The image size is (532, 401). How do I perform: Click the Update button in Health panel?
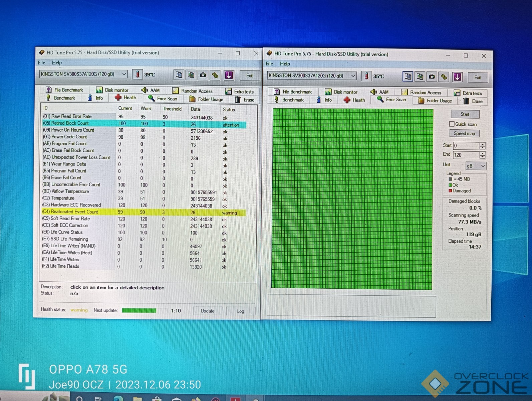pos(207,311)
